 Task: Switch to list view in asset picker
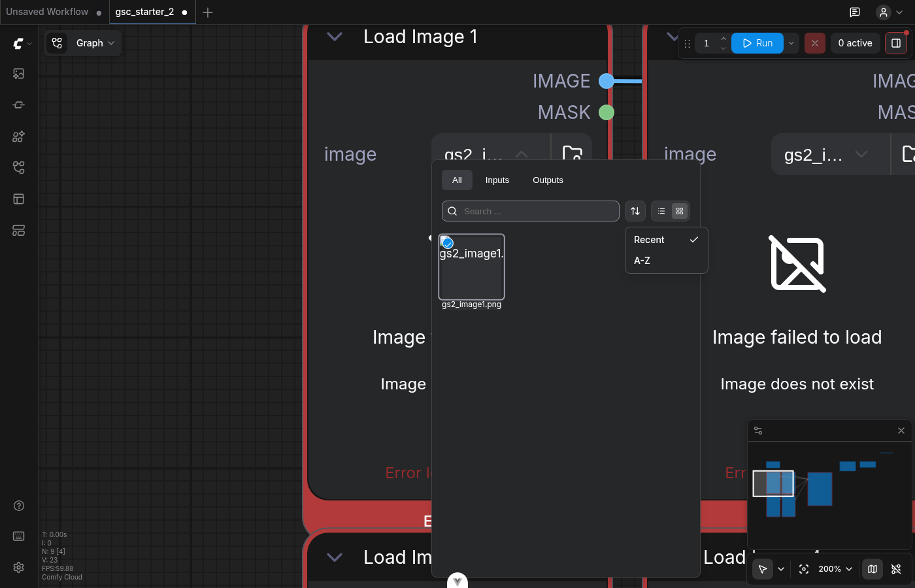[x=661, y=211]
